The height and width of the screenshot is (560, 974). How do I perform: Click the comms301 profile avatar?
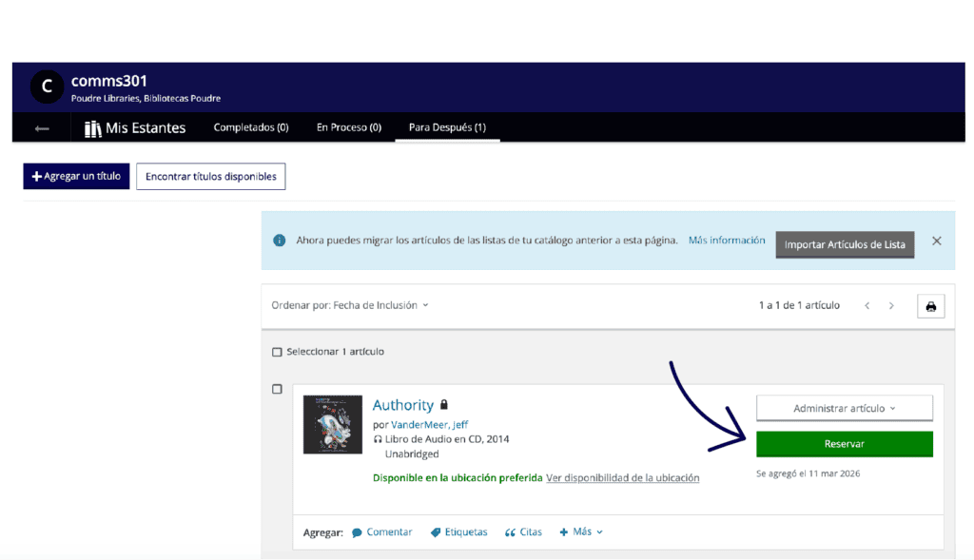pyautogui.click(x=47, y=87)
